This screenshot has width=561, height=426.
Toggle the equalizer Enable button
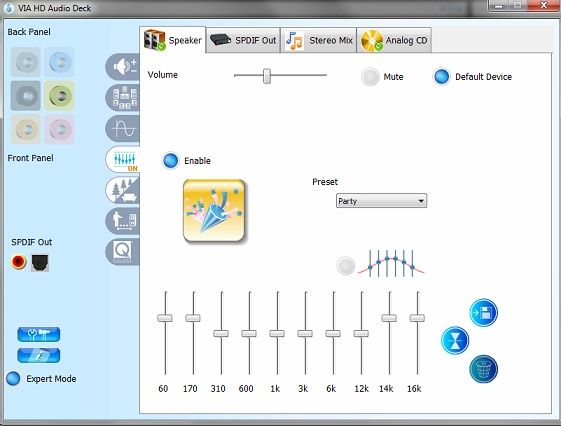(171, 161)
